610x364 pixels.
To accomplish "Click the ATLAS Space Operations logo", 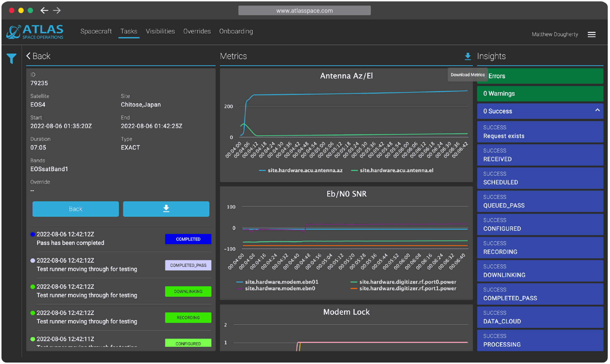I will pyautogui.click(x=35, y=32).
